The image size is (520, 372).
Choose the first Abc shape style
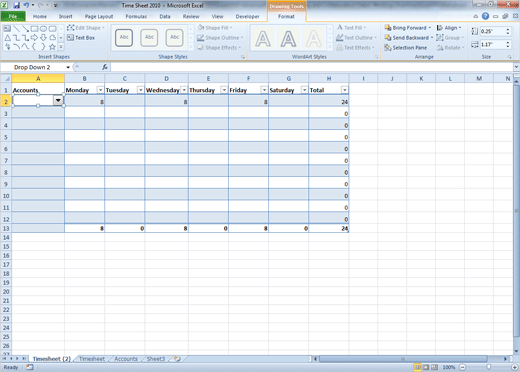[x=124, y=37]
